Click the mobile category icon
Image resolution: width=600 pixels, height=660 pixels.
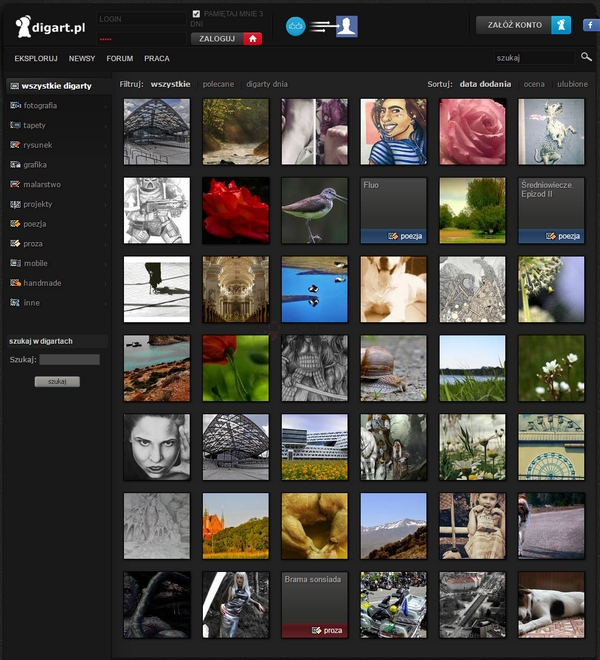(x=16, y=263)
